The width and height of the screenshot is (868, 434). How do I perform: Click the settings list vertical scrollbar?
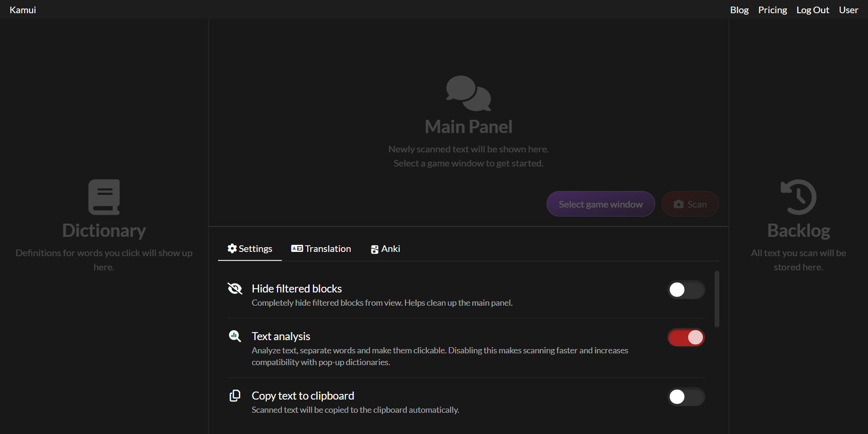[716, 299]
